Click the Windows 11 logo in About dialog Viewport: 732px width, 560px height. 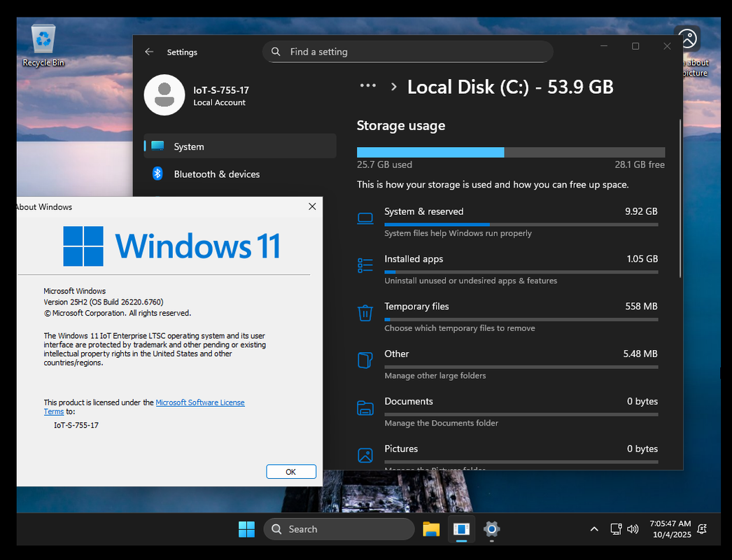tap(83, 246)
